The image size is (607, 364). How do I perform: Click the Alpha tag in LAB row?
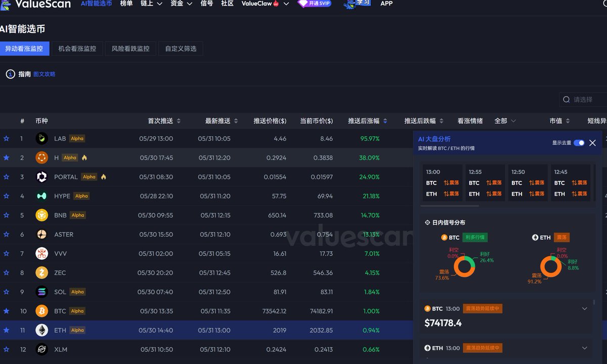coord(77,139)
